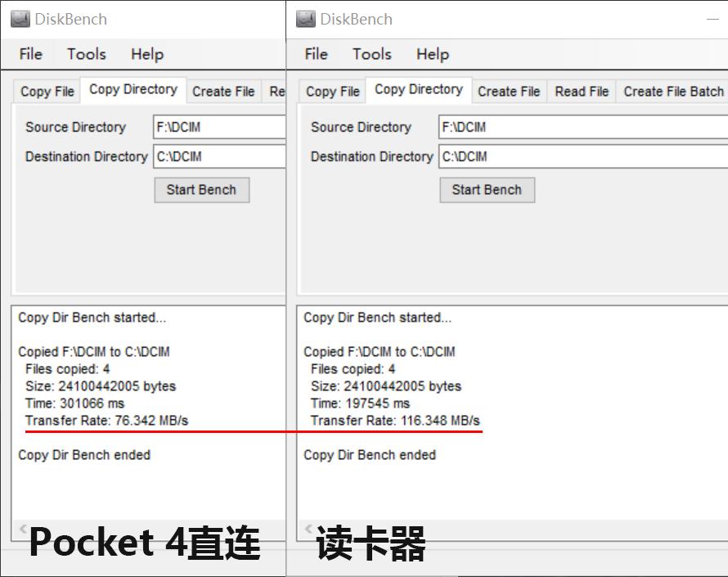The width and height of the screenshot is (728, 577).
Task: Click DiskBench app icon in right window title bar
Action: click(306, 19)
